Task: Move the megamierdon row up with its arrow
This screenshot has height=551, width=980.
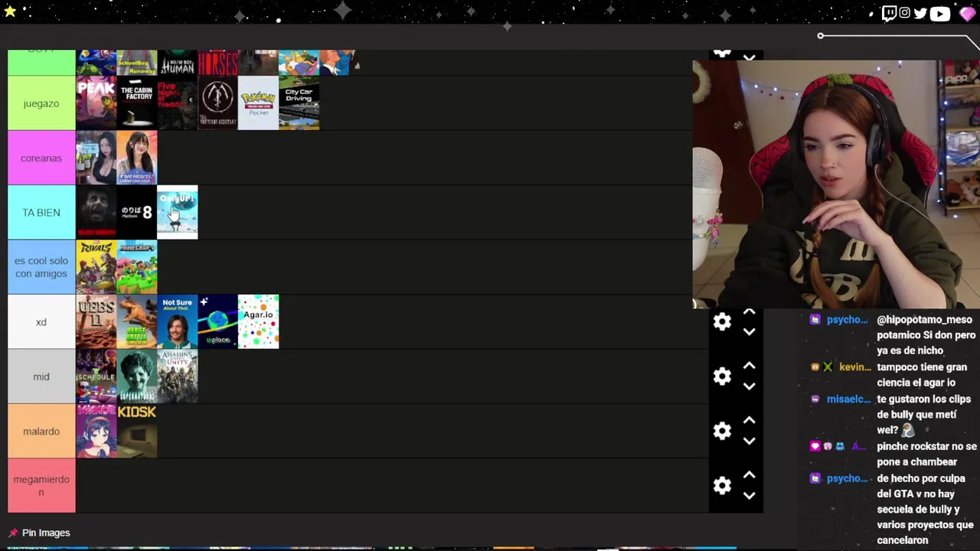Action: (750, 474)
